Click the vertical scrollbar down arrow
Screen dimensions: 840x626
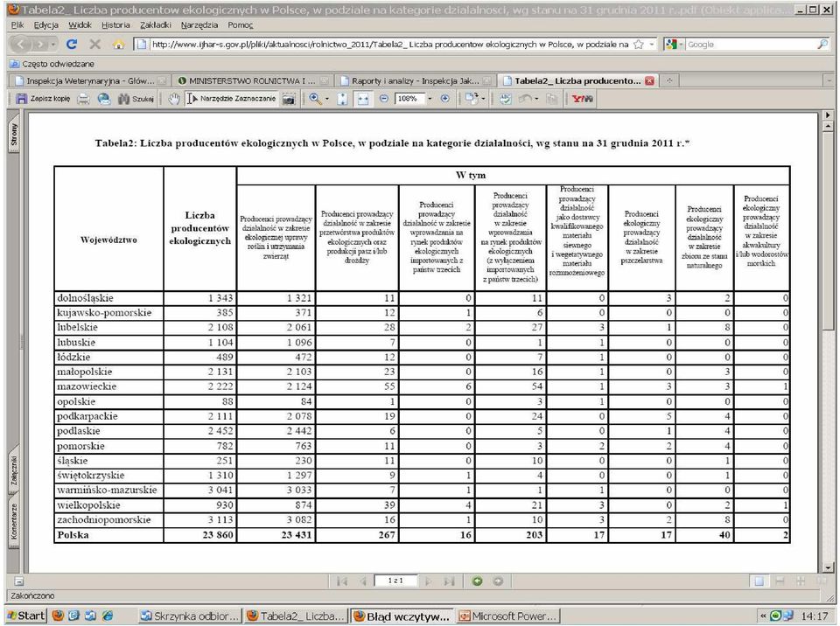[829, 567]
